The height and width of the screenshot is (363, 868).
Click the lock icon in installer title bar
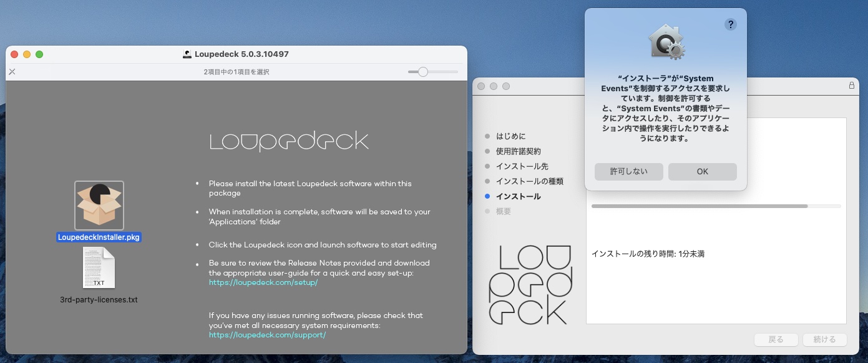click(852, 86)
